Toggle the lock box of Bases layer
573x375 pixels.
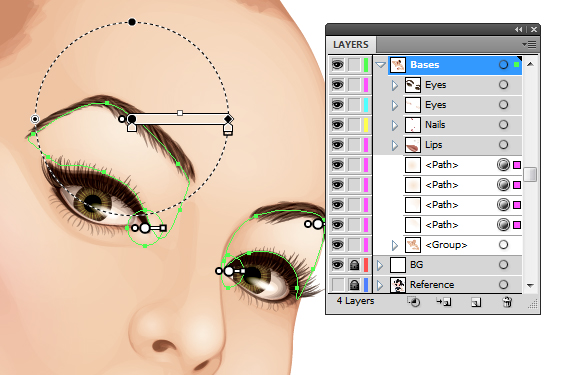click(354, 65)
